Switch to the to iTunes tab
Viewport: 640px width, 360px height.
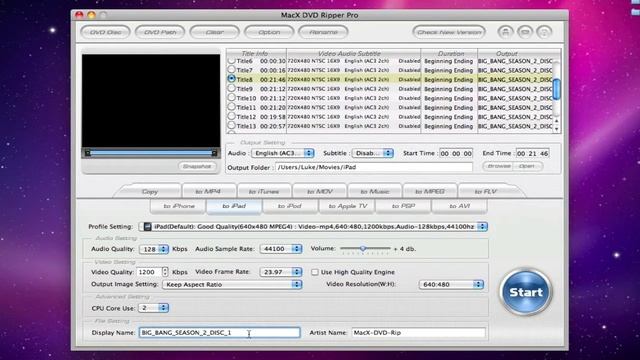(264, 191)
